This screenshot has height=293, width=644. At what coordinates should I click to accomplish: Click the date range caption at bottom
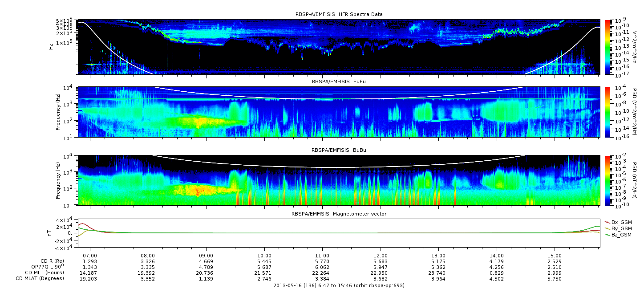pyautogui.click(x=339, y=285)
